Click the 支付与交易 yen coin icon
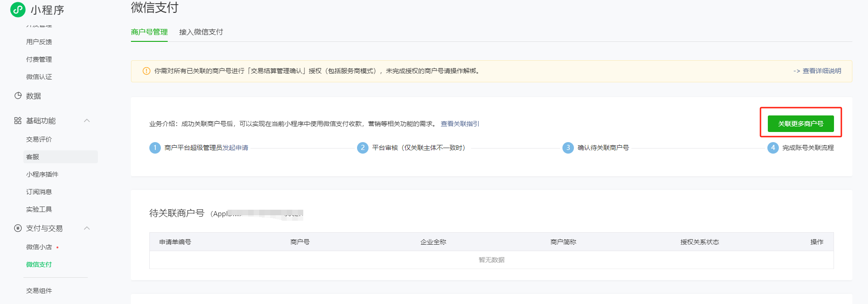868x304 pixels. point(18,228)
